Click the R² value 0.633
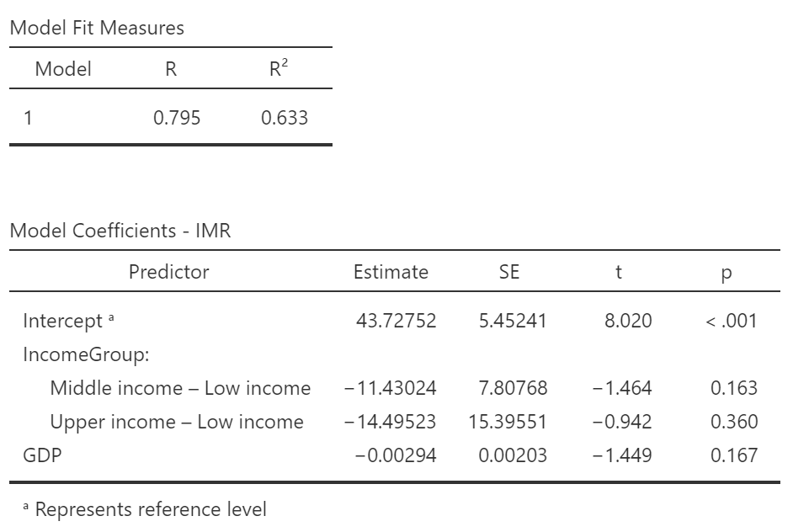This screenshot has height=532, width=793. (285, 118)
